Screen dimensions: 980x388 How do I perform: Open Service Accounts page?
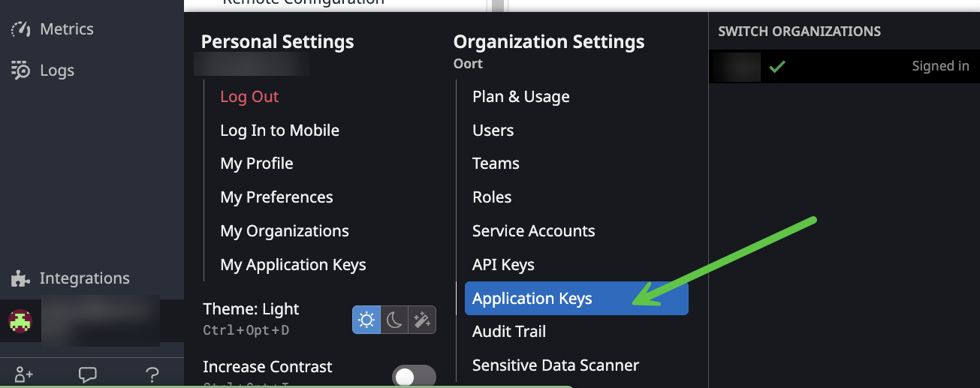click(533, 231)
